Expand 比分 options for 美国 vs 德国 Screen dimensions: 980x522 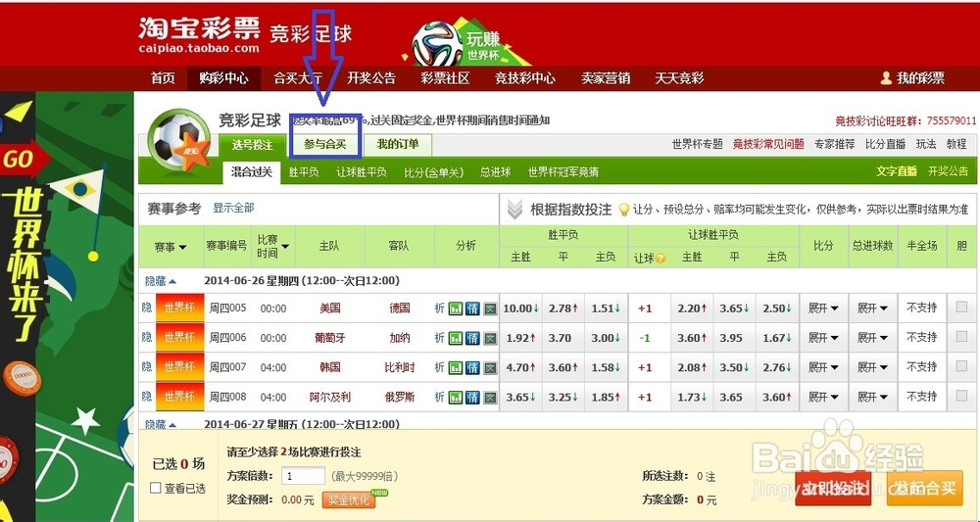coord(823,308)
